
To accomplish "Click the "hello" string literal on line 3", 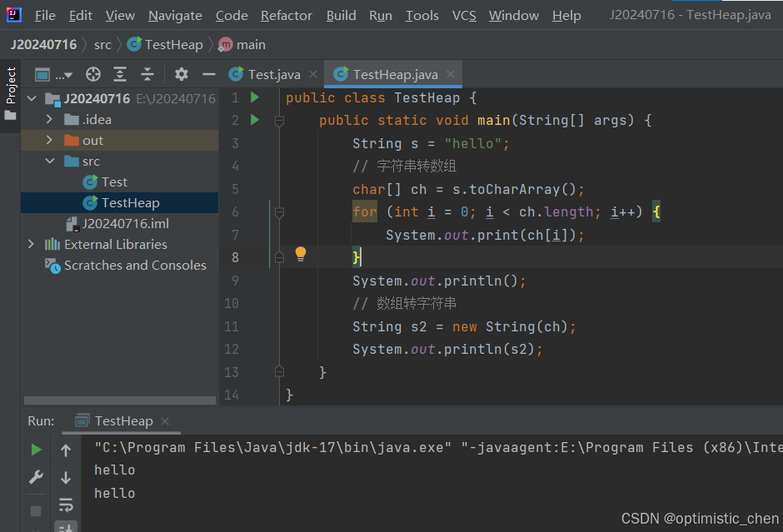I will (473, 144).
